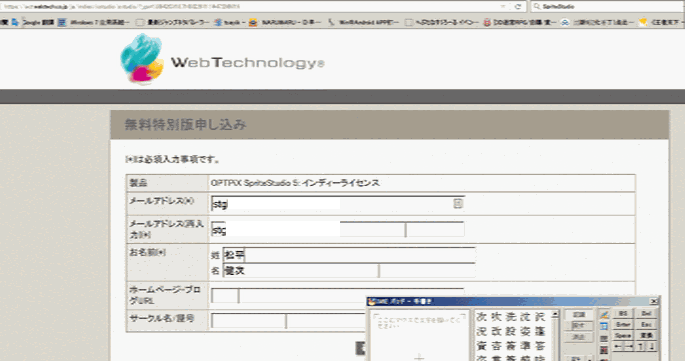Viewport: 685px width, 361px height.
Task: Click the 名 field containing 健次
Action: [x=349, y=271]
